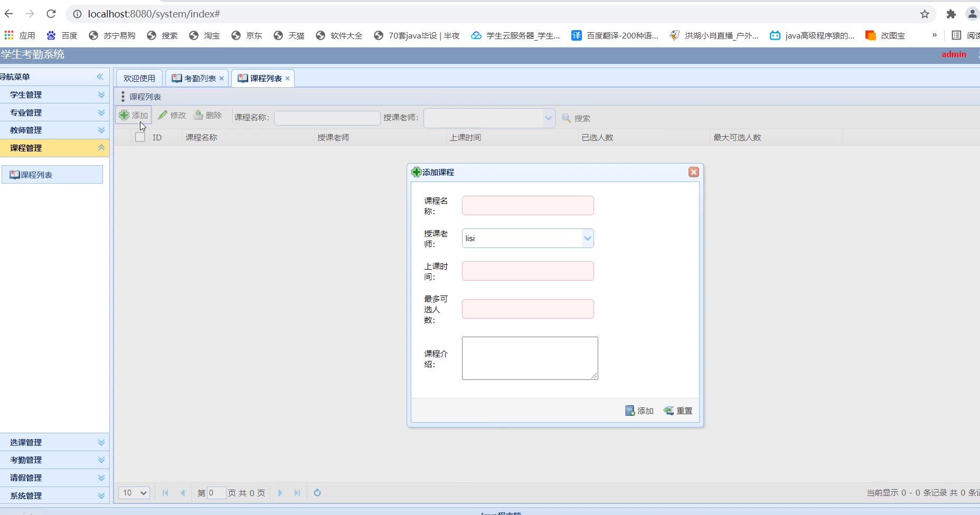Refresh the course list grid
Screen dimensions: 980x515
click(x=317, y=493)
